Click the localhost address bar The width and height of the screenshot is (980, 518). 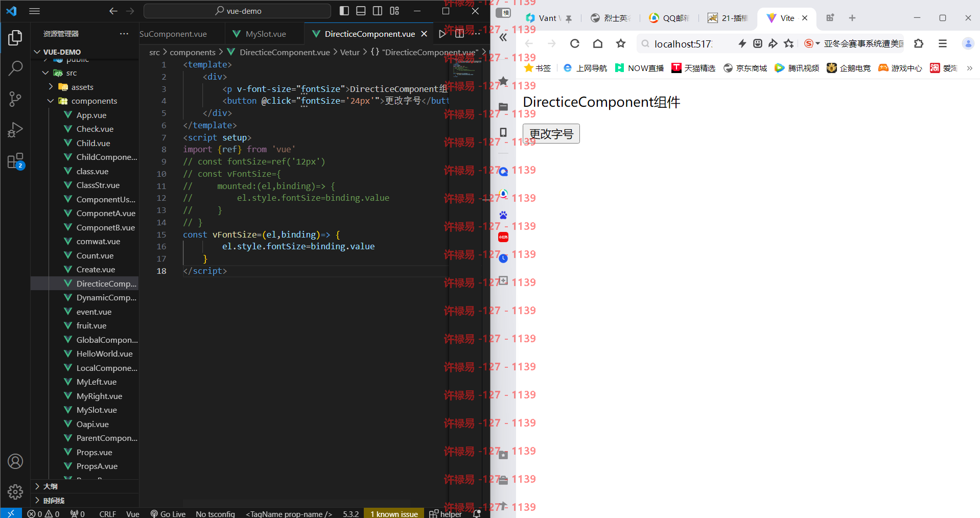[684, 44]
